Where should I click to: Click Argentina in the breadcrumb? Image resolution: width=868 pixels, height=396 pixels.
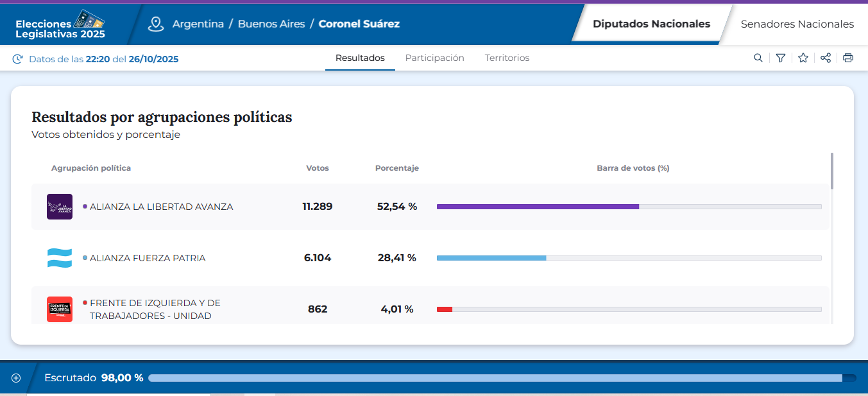point(198,24)
